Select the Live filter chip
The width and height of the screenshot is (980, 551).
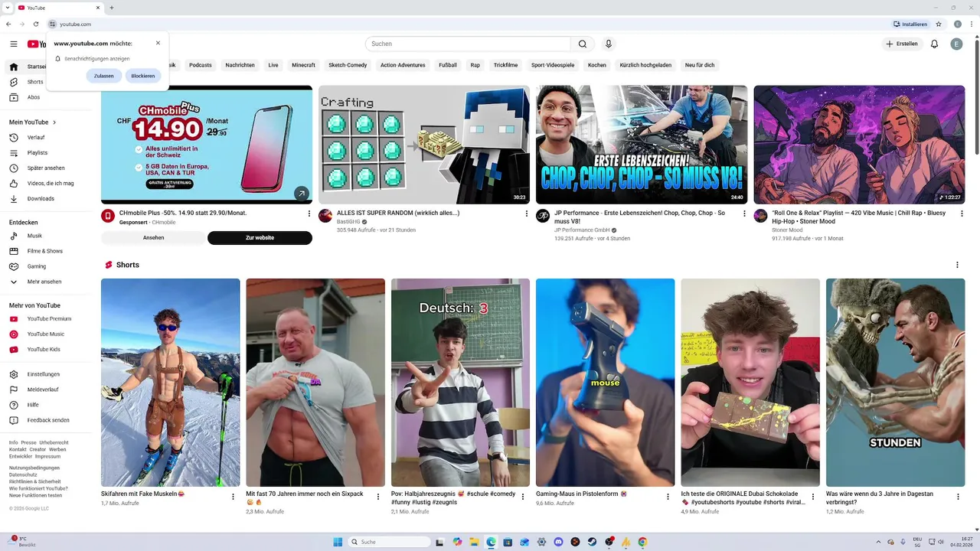pyautogui.click(x=273, y=65)
